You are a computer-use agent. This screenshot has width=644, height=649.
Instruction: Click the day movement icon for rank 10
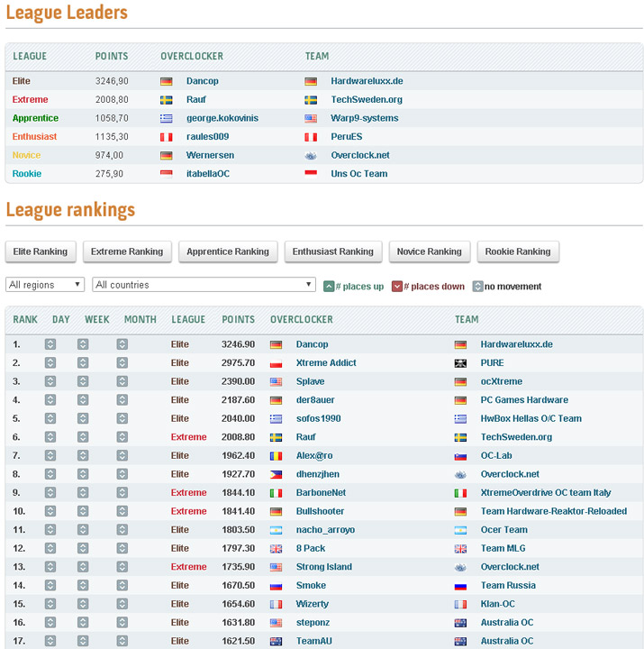tap(50, 511)
